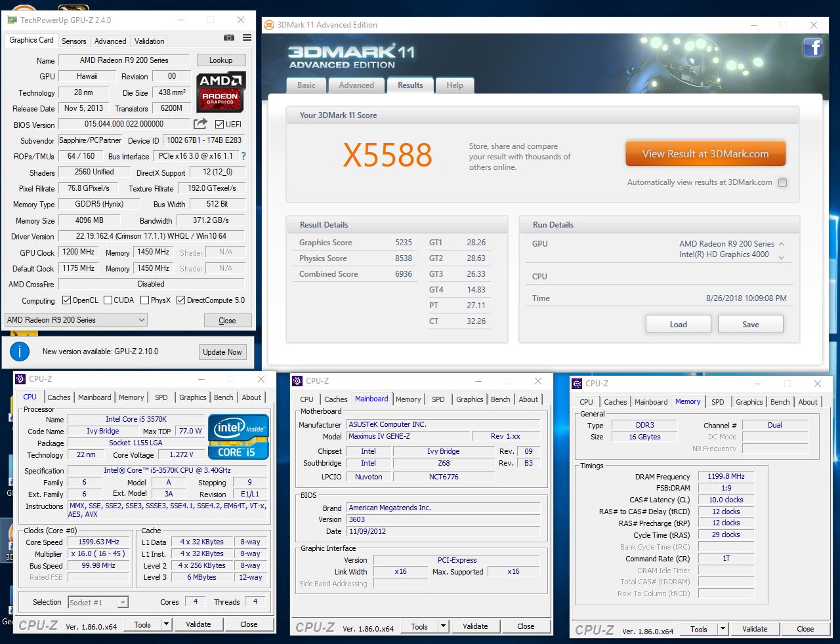This screenshot has width=840, height=644.
Task: Click the Intel Core i5 logo badge
Action: click(239, 436)
